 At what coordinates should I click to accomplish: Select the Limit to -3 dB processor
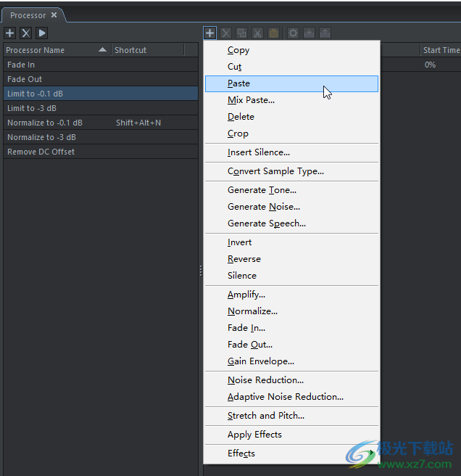point(101,108)
